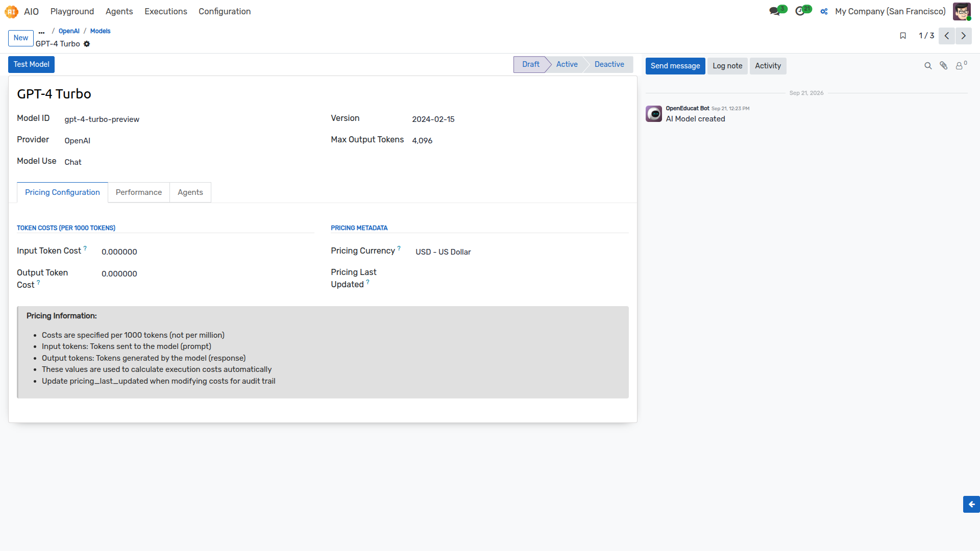The image size is (980, 551).
Task: Switch to the Performance tab
Action: [x=139, y=192]
